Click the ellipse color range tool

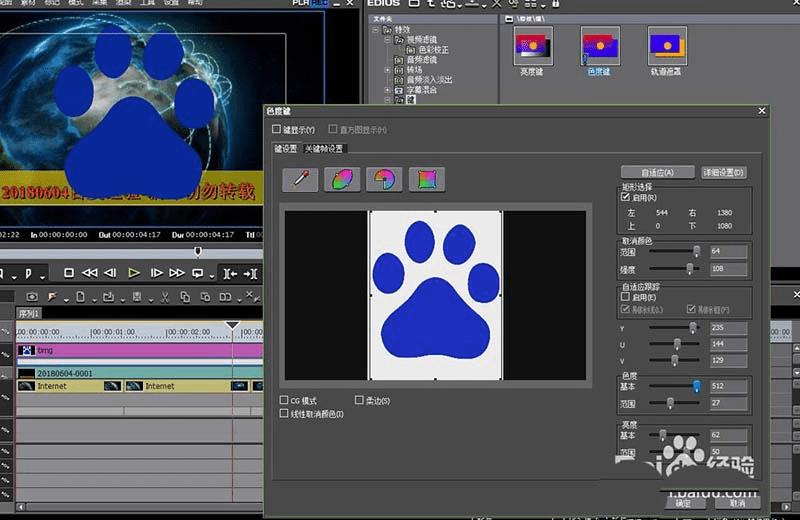pos(341,179)
